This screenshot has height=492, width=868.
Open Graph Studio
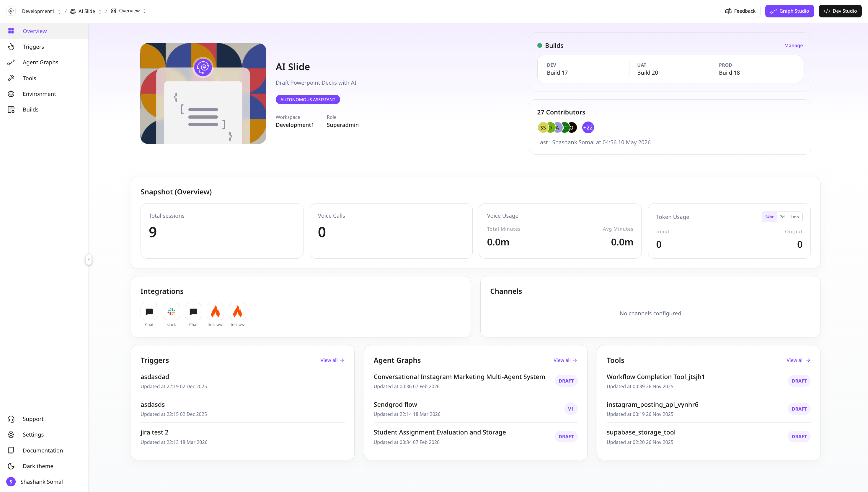pos(789,11)
